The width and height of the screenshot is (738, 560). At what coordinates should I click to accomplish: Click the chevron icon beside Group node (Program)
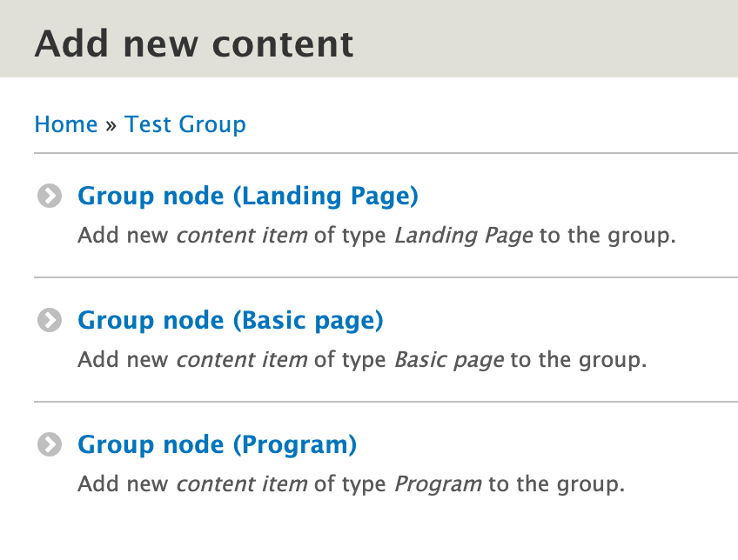(49, 444)
